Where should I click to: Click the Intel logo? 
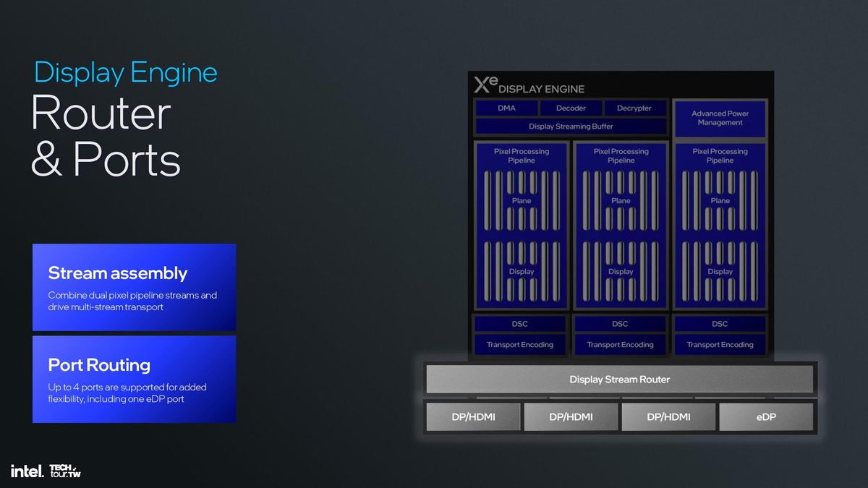pos(27,471)
